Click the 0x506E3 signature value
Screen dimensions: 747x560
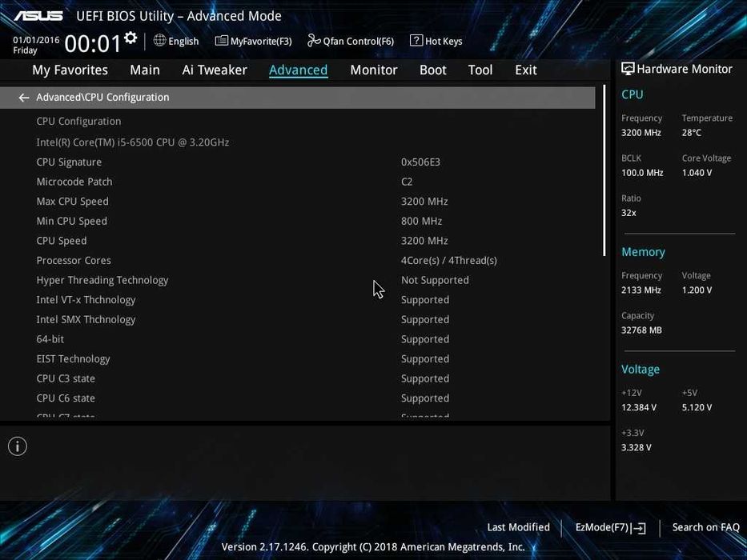click(420, 162)
